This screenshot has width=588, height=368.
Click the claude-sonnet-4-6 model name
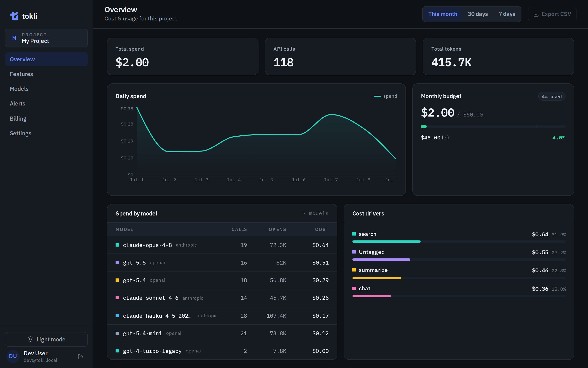[x=150, y=298]
